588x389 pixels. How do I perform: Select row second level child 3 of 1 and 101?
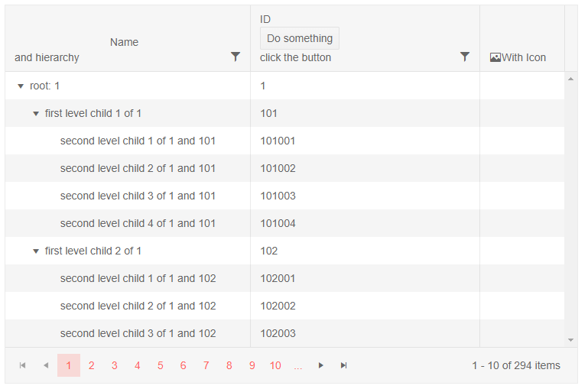point(138,196)
